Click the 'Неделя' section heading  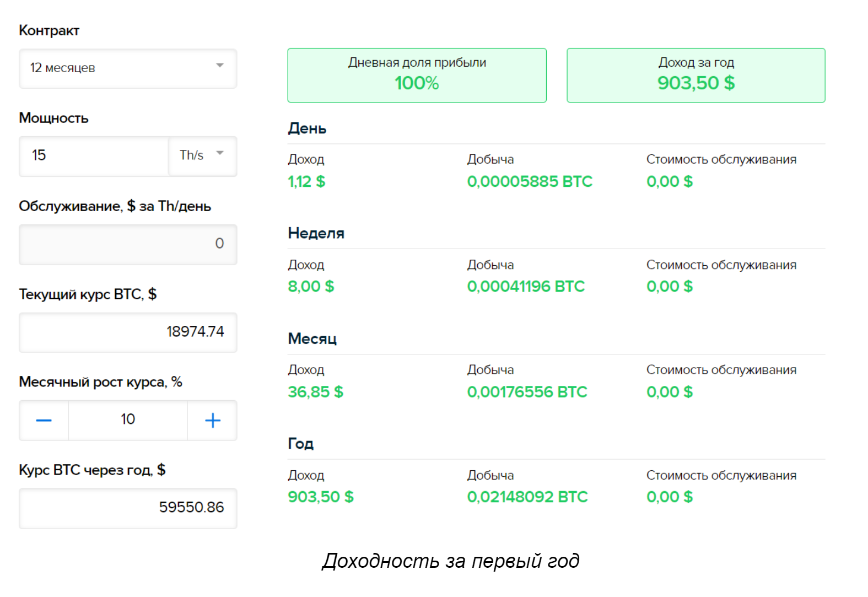tap(316, 233)
